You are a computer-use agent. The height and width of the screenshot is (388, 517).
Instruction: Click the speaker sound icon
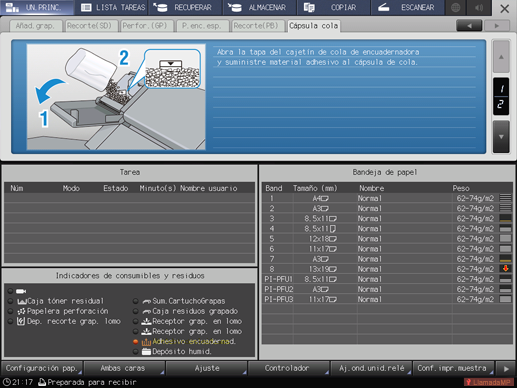click(x=479, y=7)
